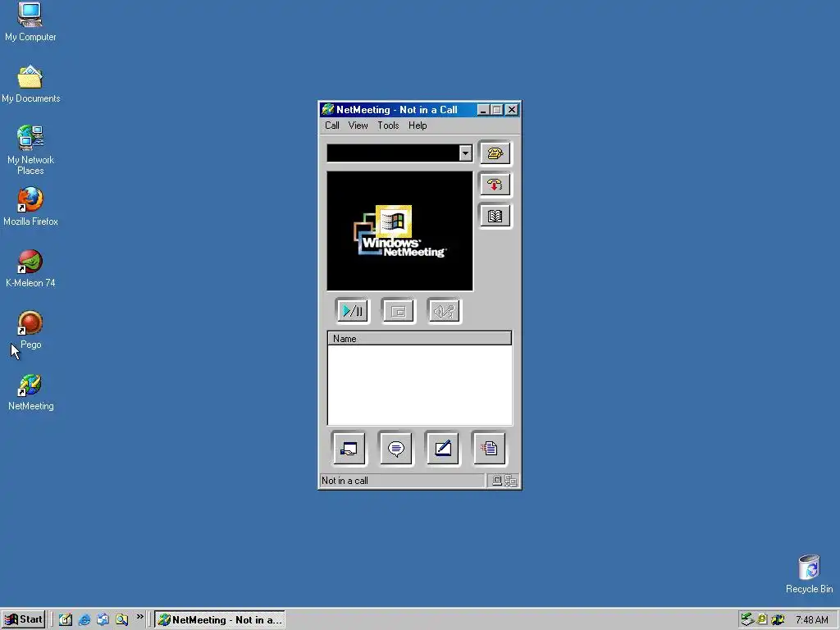
Task: Expand the address bar dropdown arrow
Action: coord(465,153)
